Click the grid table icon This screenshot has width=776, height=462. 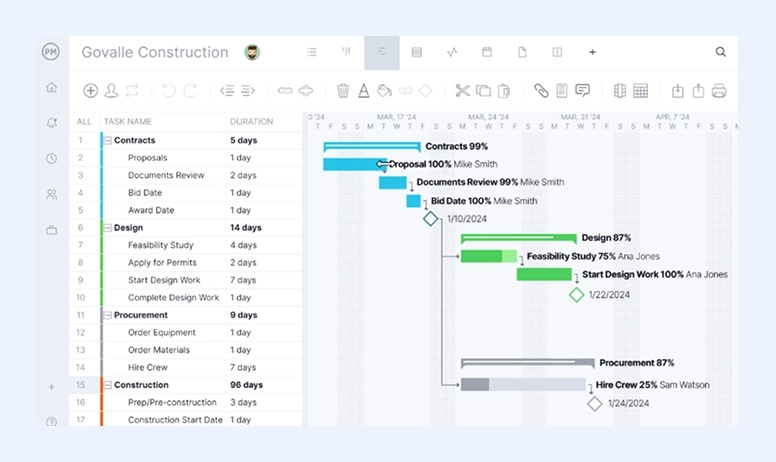(640, 91)
